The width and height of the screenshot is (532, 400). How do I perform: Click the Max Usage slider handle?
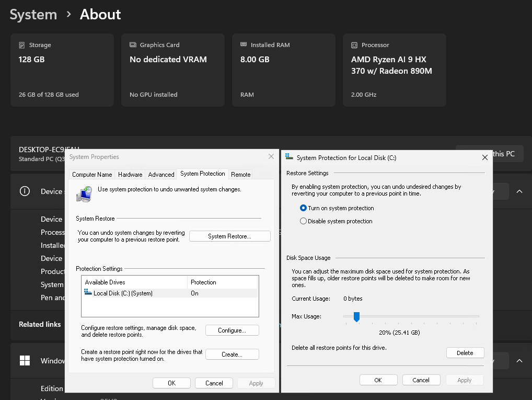[356, 316]
